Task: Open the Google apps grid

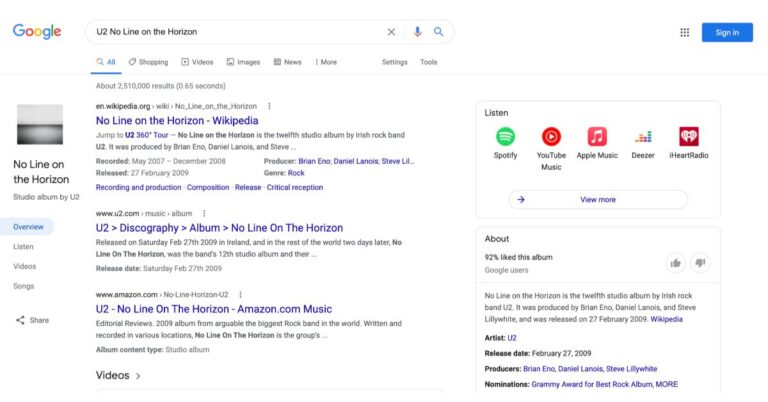Action: pos(685,32)
